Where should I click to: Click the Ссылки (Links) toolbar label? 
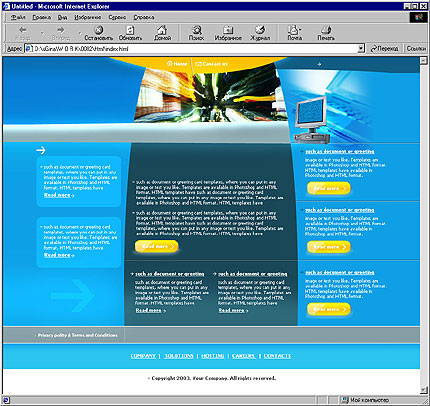click(416, 49)
